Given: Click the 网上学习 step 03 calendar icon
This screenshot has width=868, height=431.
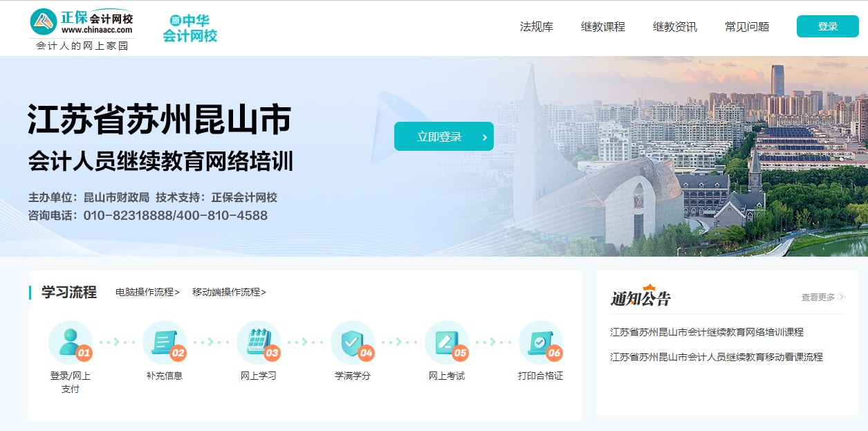Looking at the screenshot, I should point(259,342).
